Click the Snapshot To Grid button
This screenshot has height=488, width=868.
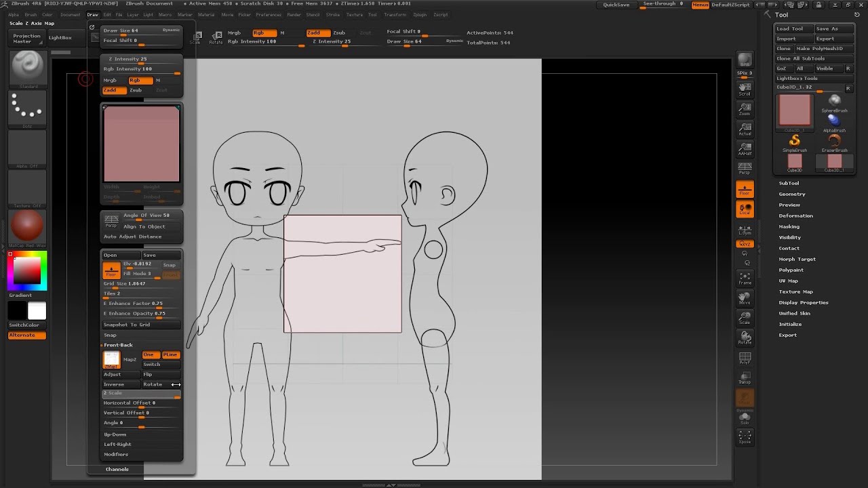(x=141, y=325)
